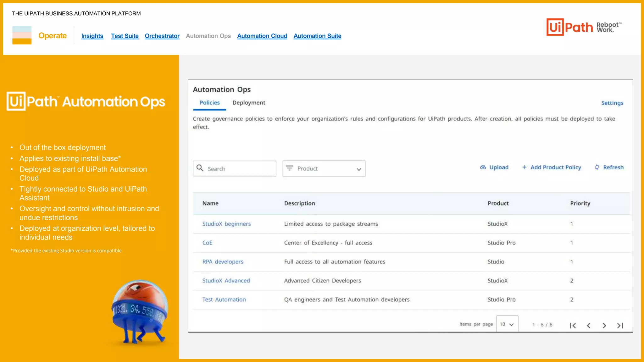The width and height of the screenshot is (644, 362).
Task: Switch to the Deployment tab
Action: click(x=249, y=103)
